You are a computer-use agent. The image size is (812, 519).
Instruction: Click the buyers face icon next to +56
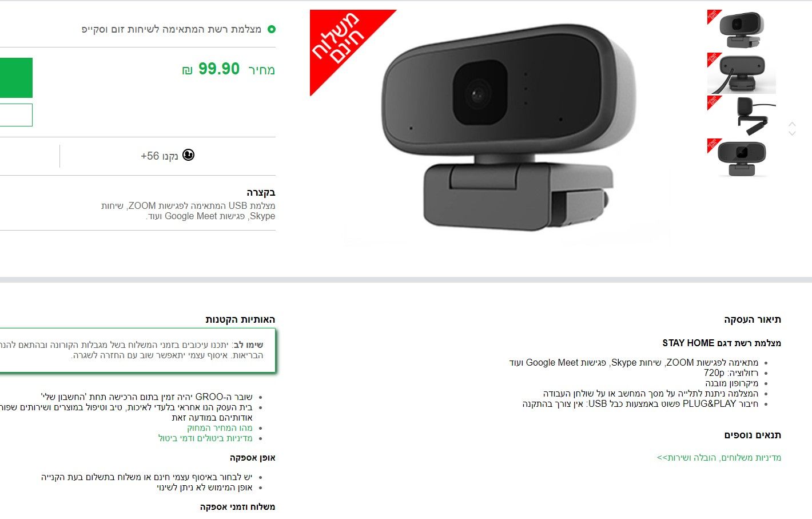(x=188, y=155)
